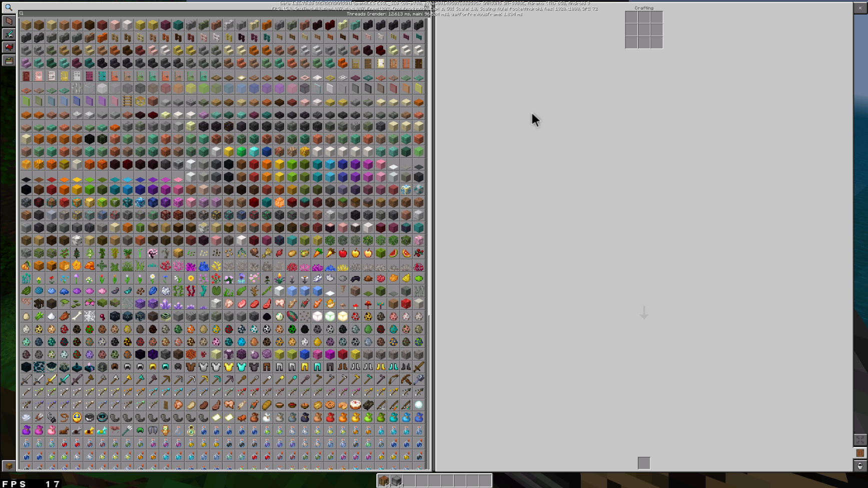
Task: Open the magnifier search tab
Action: [9, 7]
